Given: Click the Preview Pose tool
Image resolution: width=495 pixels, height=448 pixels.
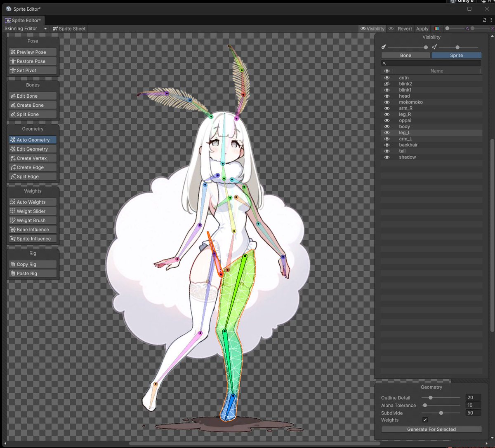Looking at the screenshot, I should pos(33,52).
